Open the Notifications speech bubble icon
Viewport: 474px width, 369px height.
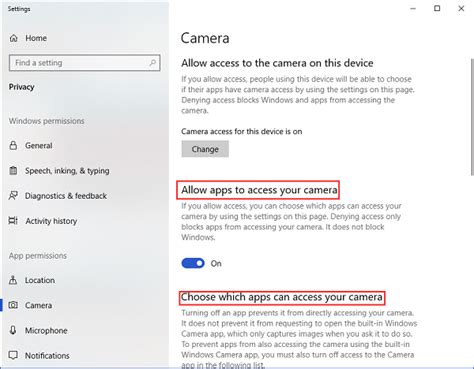pyautogui.click(x=13, y=355)
